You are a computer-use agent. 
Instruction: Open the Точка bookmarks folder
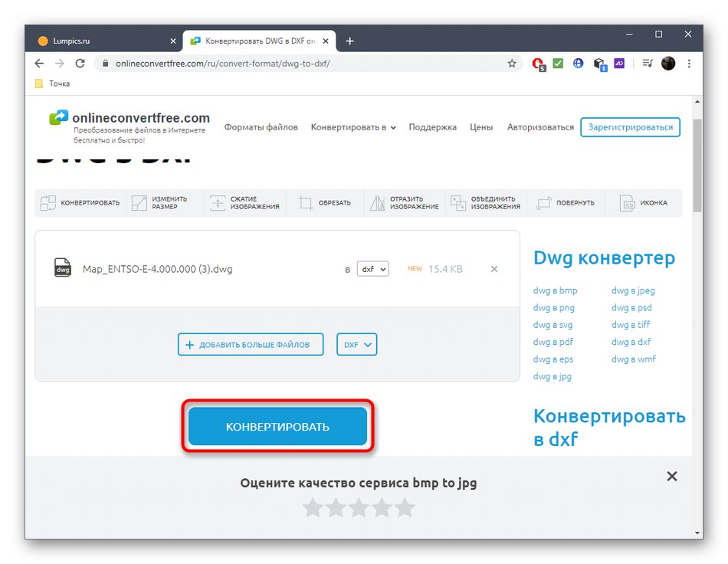52,84
